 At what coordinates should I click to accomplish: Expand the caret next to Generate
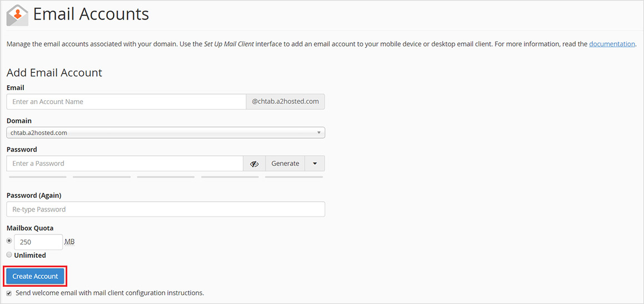pyautogui.click(x=315, y=164)
